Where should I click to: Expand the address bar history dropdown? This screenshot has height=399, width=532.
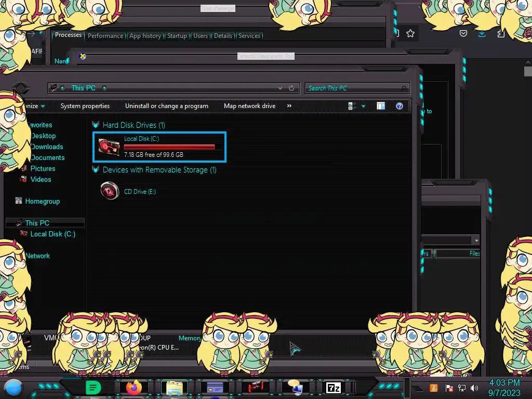click(x=280, y=88)
